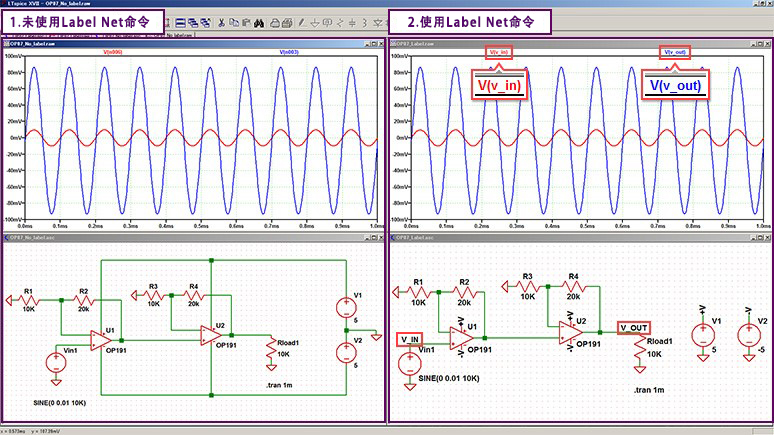
Task: Click the Find binoculars icon
Action: pos(258,21)
